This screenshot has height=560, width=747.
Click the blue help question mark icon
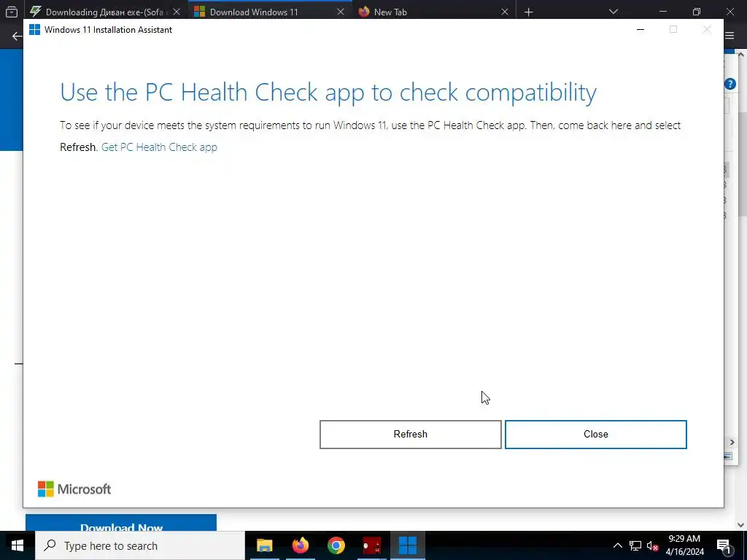[x=729, y=85]
